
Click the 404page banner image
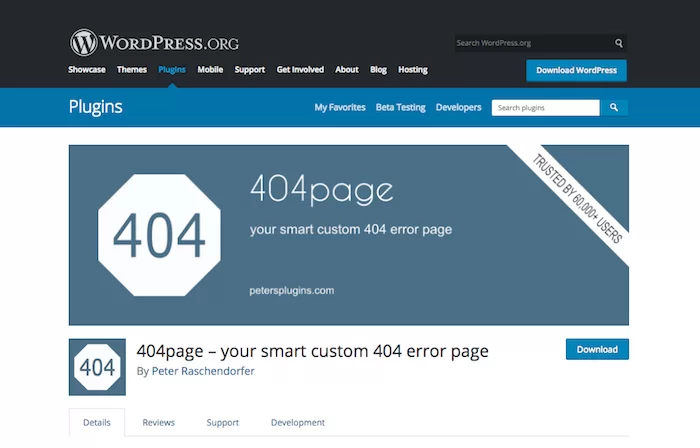(x=349, y=235)
